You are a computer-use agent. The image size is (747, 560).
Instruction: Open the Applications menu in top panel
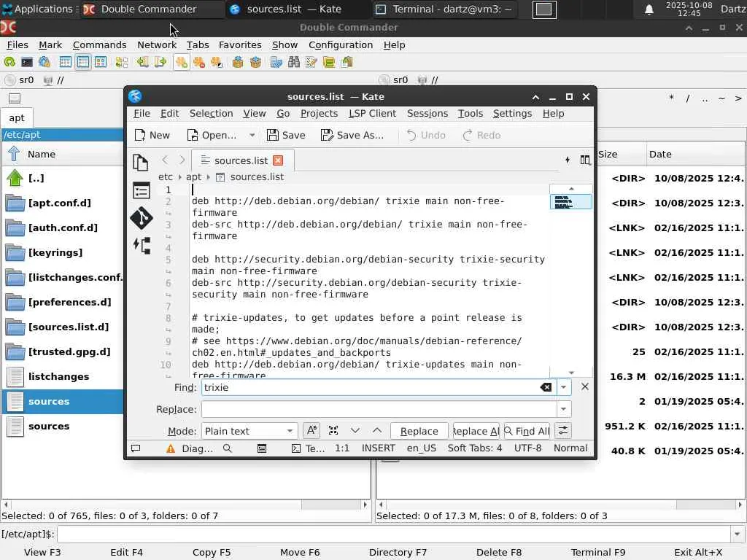click(38, 9)
